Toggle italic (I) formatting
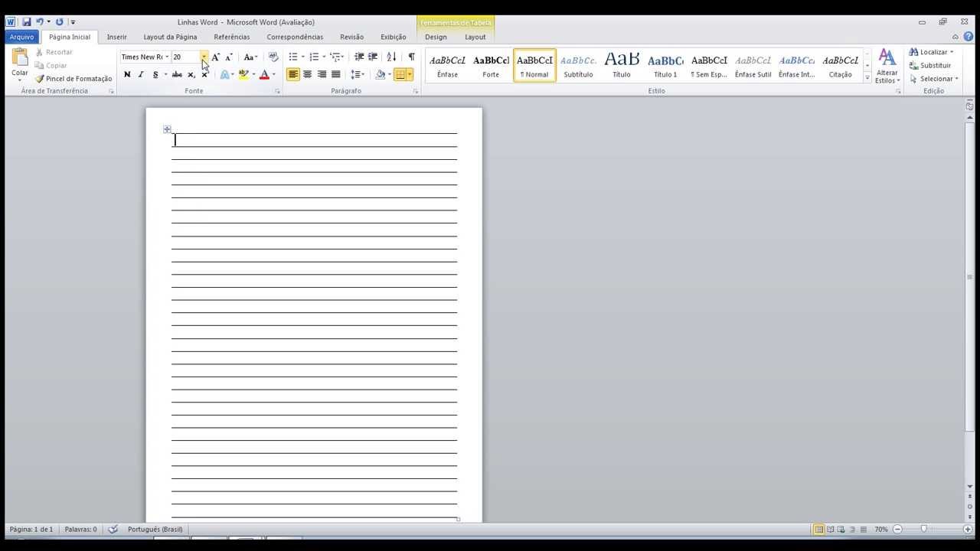Screen dimensions: 980x551 [x=141, y=74]
